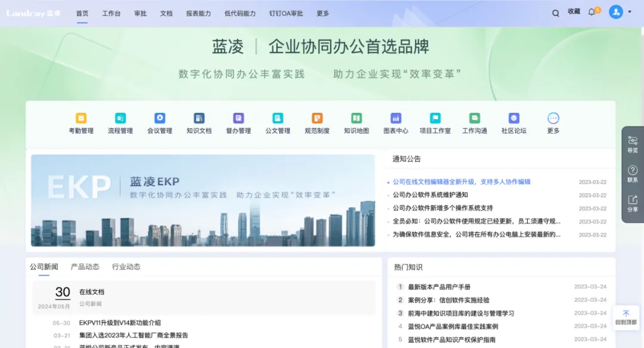Open 蓝悦OA产品案例库最佳实践案例
The image size is (644, 348).
point(453,327)
